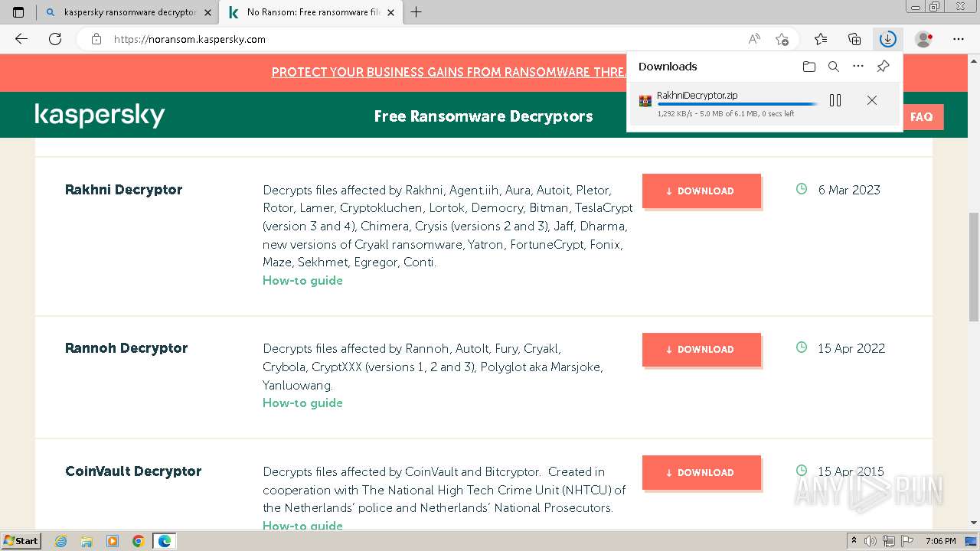Go back to the previous page
The image size is (980, 551).
click(x=21, y=39)
